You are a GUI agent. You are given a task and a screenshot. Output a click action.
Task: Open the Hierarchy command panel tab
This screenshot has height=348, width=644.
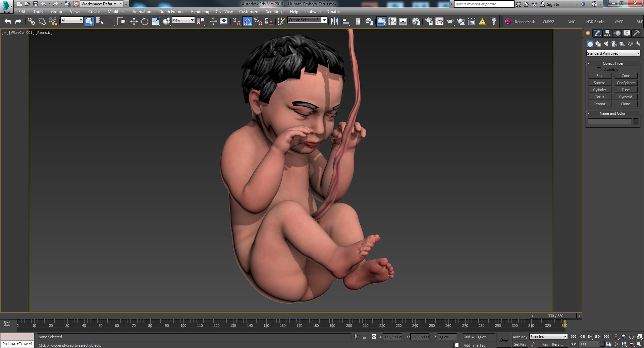pos(607,33)
